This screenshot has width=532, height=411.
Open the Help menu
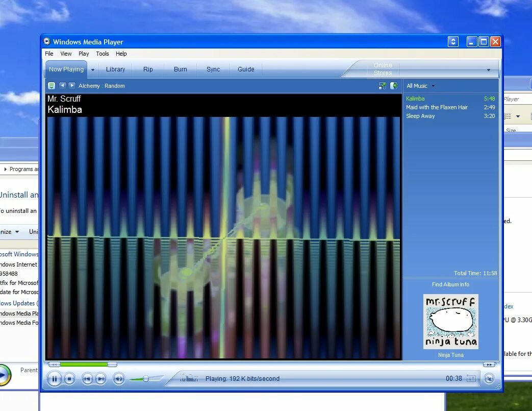click(121, 54)
